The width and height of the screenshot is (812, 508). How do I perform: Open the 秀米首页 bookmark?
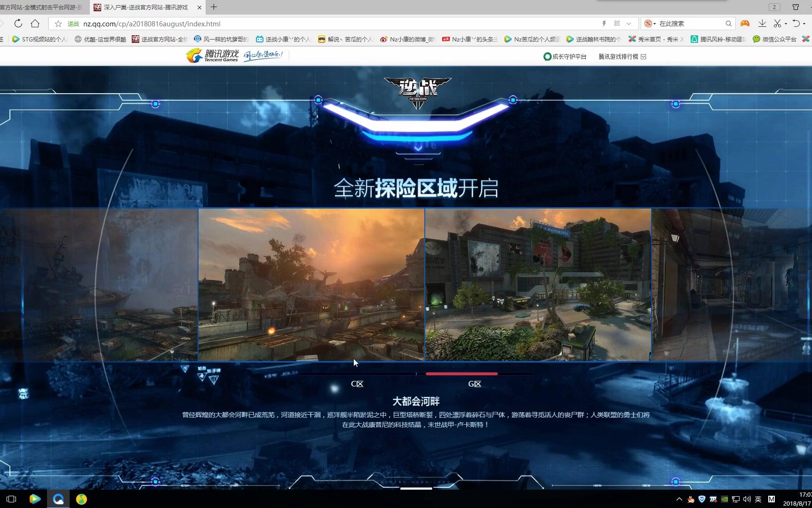click(x=656, y=39)
